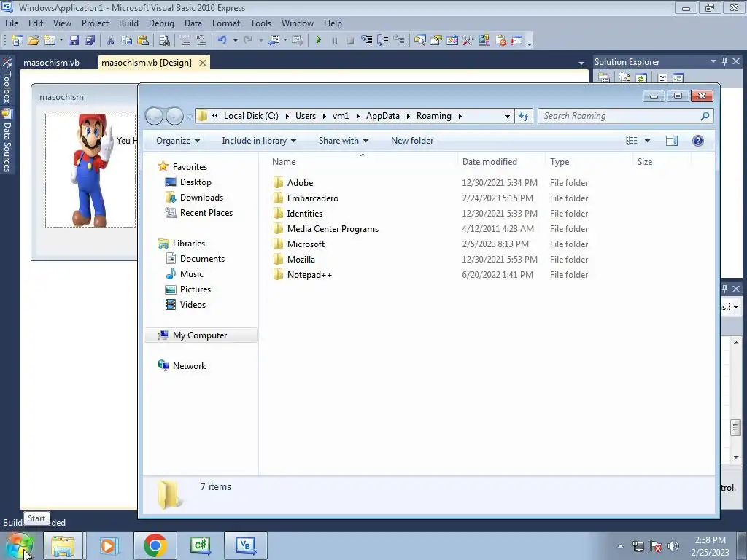Click the Step Out debug icon

coord(399,41)
